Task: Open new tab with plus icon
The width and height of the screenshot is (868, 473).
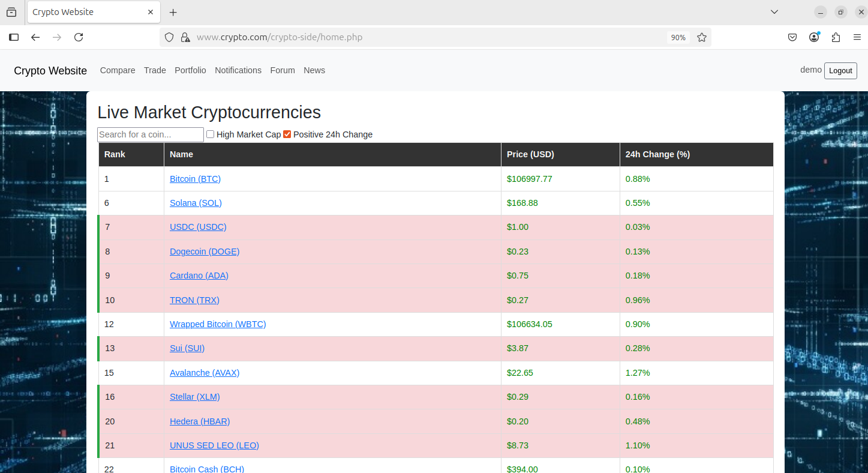Action: click(173, 12)
